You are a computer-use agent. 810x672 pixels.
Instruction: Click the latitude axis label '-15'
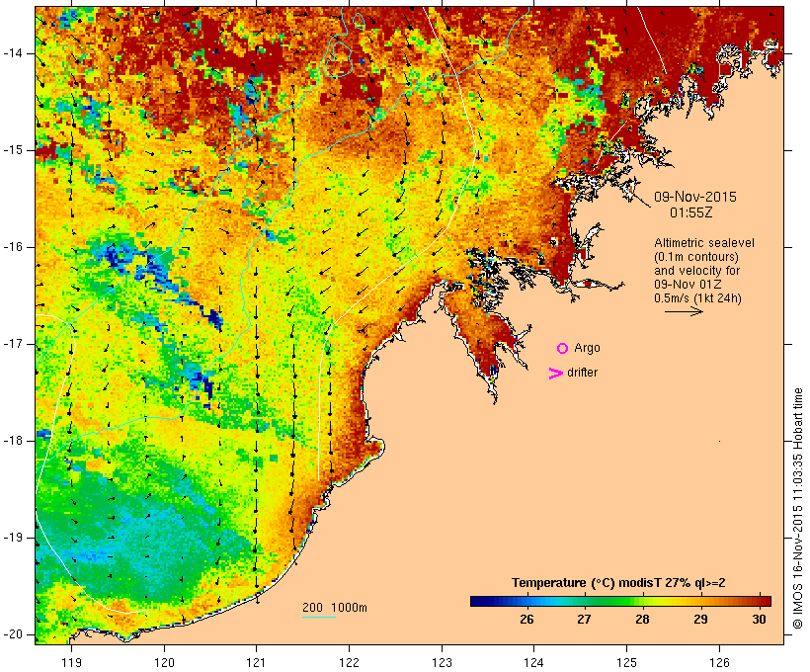tap(12, 150)
